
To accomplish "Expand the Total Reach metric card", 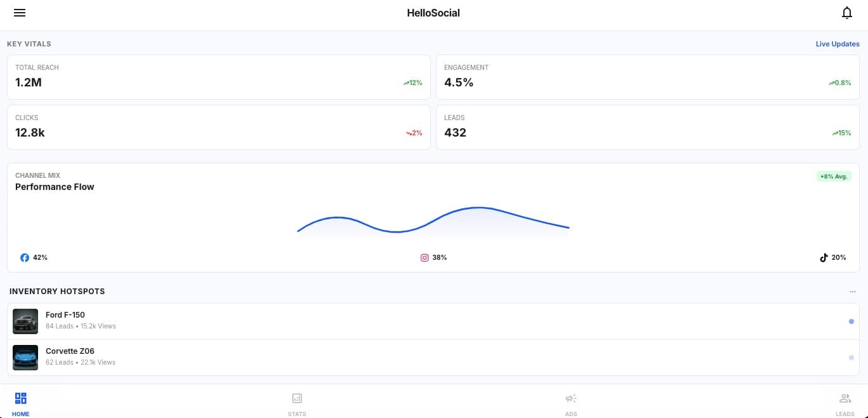I will coord(219,77).
